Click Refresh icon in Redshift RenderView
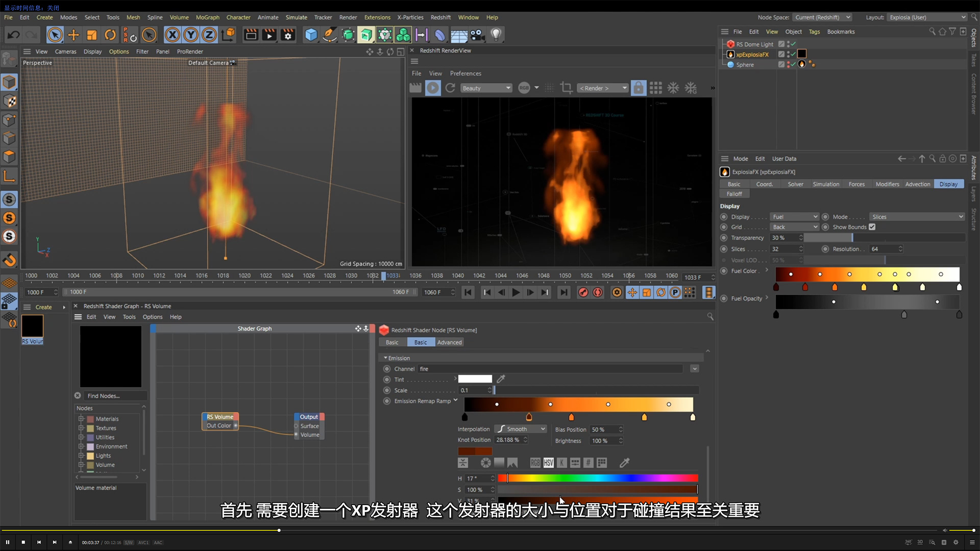The image size is (980, 551). point(450,88)
